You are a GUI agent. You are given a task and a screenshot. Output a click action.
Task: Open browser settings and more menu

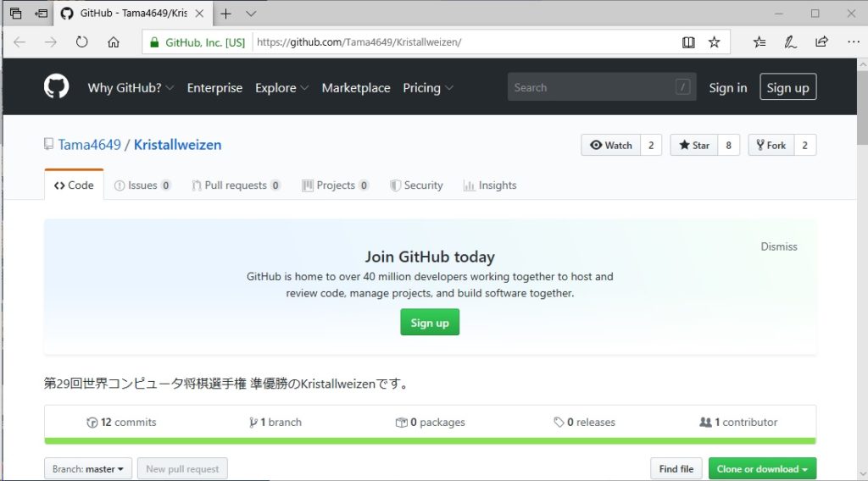coord(853,42)
